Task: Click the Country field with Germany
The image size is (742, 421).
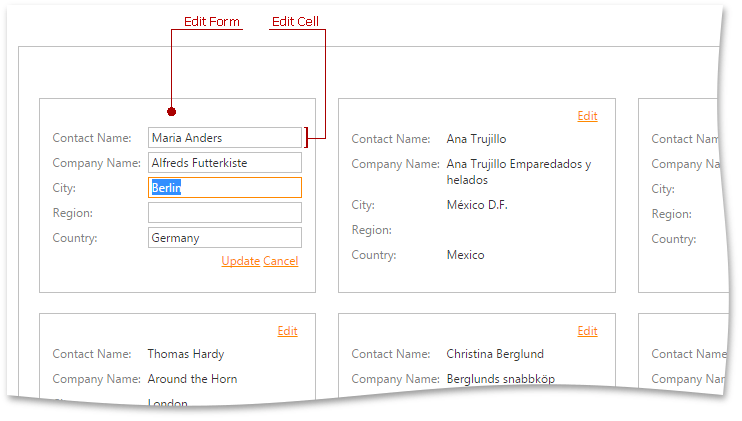Action: click(225, 237)
